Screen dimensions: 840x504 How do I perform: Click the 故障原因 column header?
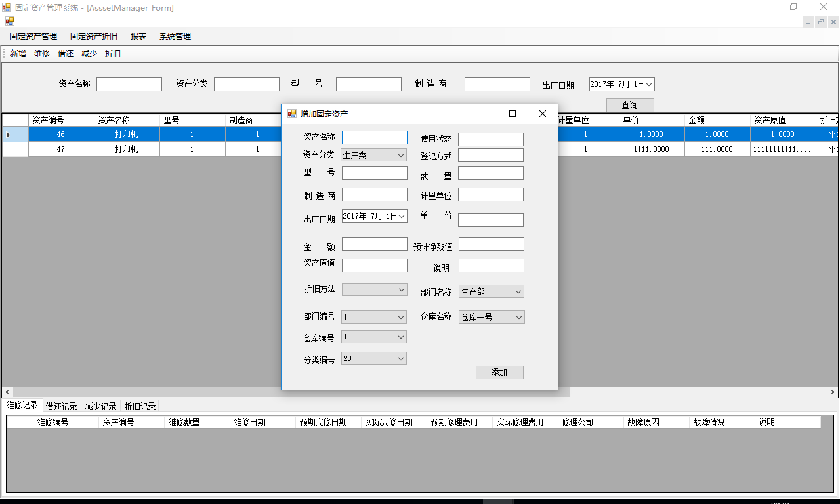(656, 422)
